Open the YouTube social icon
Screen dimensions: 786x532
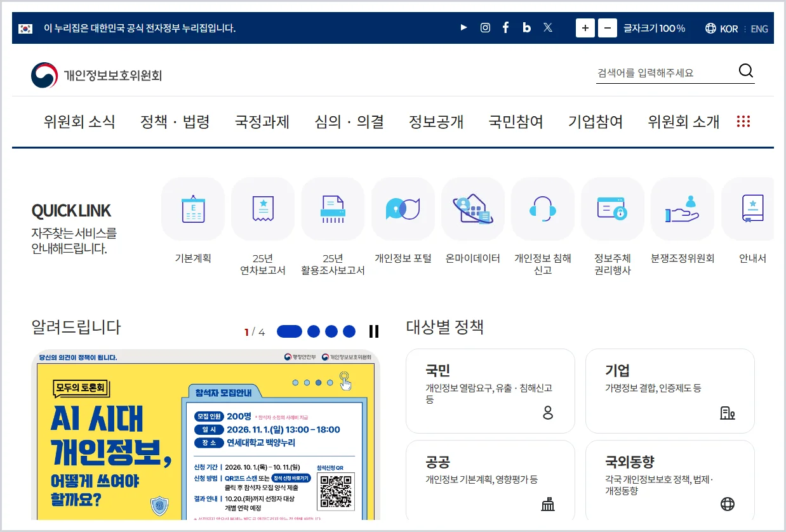click(464, 28)
